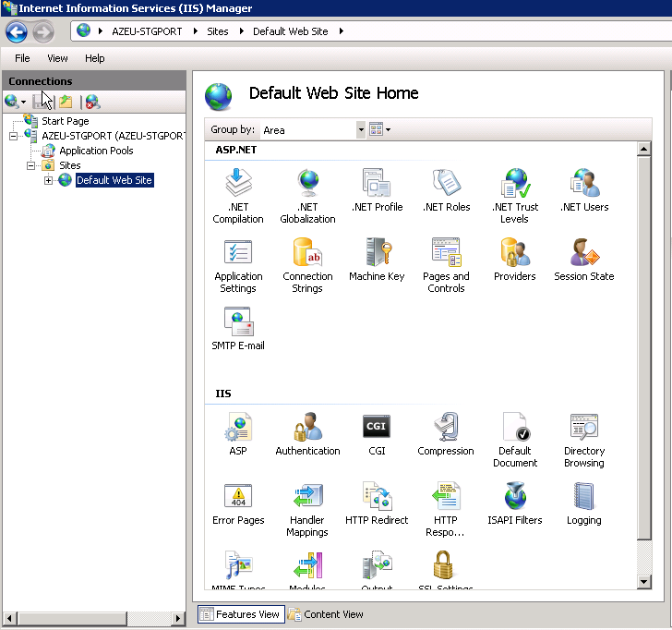Select Application Pools in the tree
The image size is (672, 630).
point(96,151)
